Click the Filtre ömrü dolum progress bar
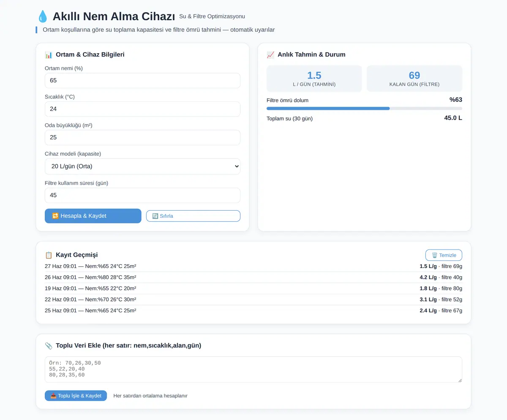Viewport: 507px width, 420px height. pyautogui.click(x=364, y=108)
